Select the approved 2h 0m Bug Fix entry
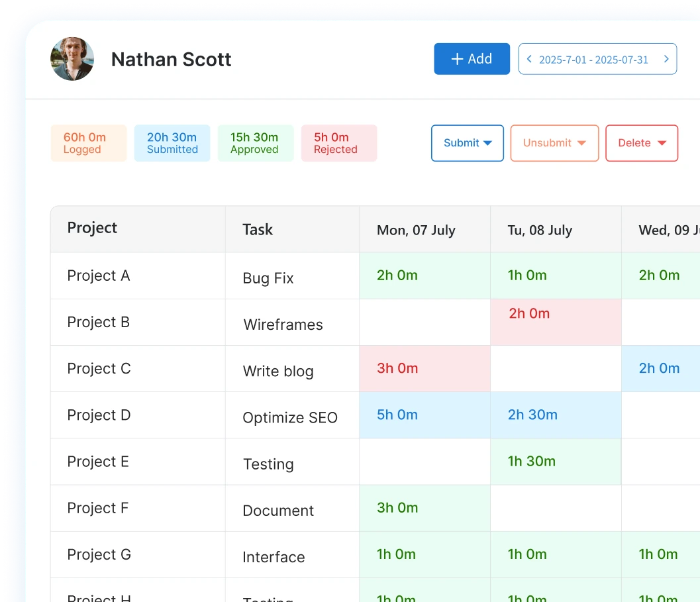The image size is (700, 602). click(424, 275)
